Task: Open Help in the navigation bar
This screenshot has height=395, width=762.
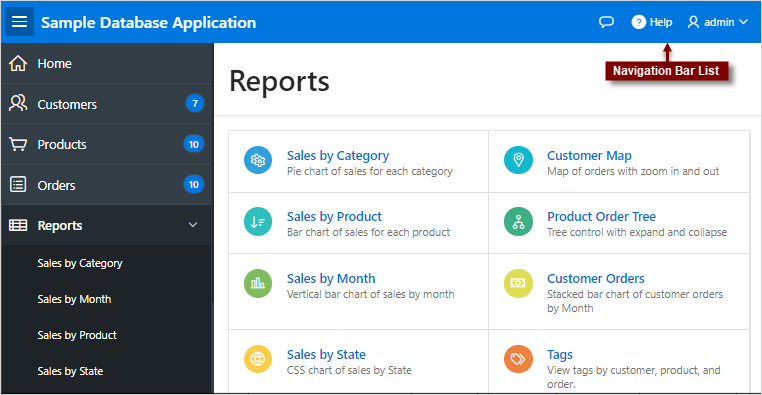Action: coord(652,22)
